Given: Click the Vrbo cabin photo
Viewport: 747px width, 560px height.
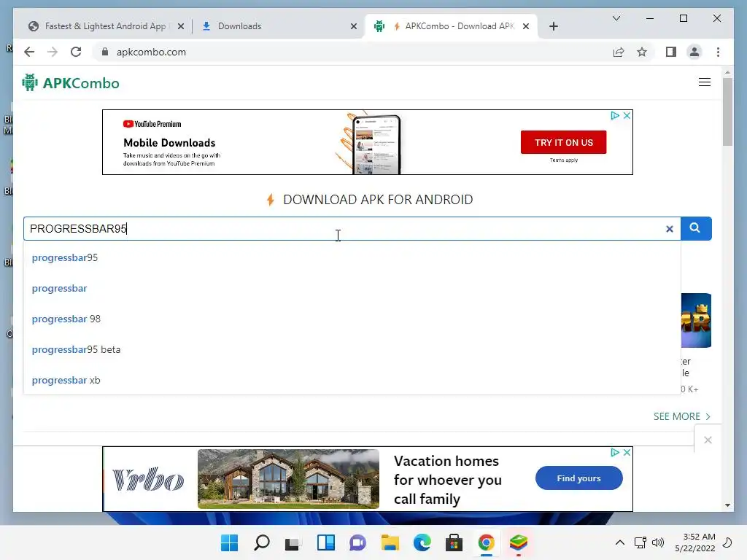Looking at the screenshot, I should click(x=288, y=478).
